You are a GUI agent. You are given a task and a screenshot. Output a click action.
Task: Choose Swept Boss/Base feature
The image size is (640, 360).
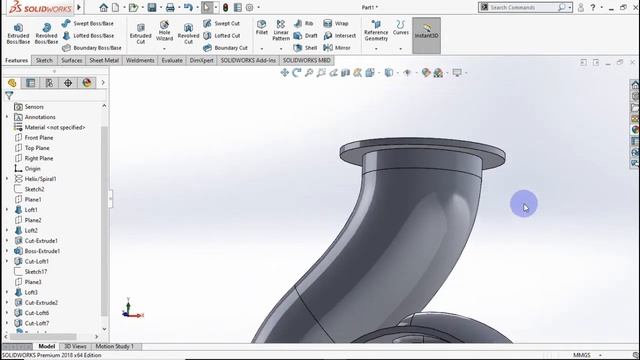click(88, 23)
